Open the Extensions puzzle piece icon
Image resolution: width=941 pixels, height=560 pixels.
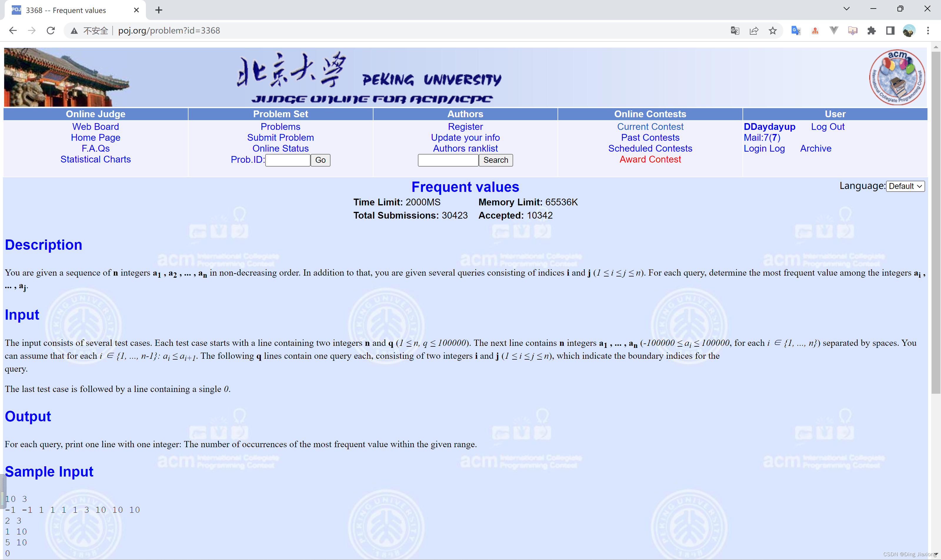pyautogui.click(x=872, y=31)
